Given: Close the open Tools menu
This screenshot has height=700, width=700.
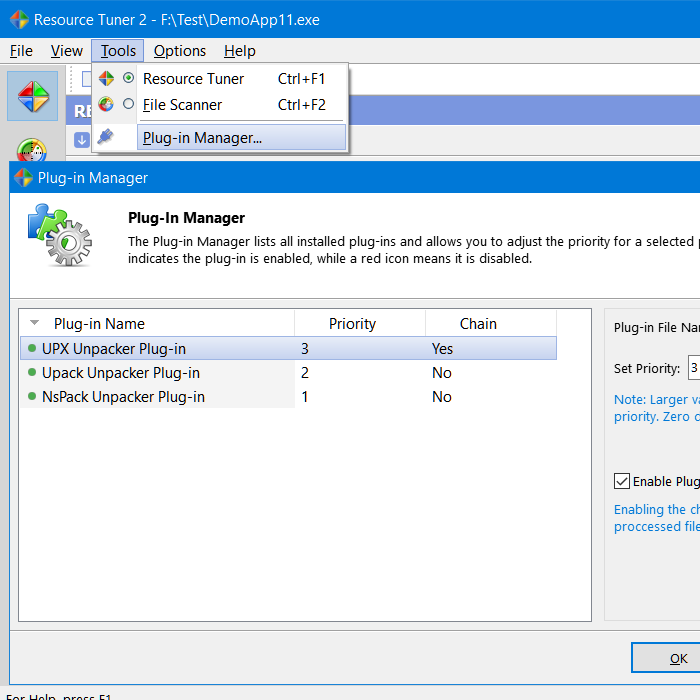Looking at the screenshot, I should tap(118, 51).
